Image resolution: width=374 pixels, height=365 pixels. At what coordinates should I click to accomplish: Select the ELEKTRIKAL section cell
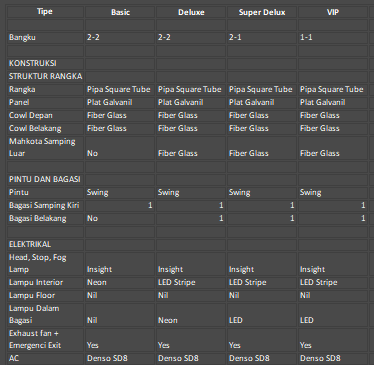click(x=45, y=244)
